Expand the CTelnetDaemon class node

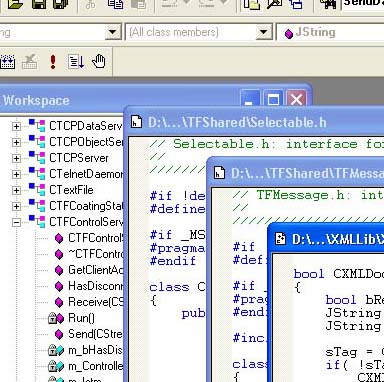pyautogui.click(x=16, y=174)
